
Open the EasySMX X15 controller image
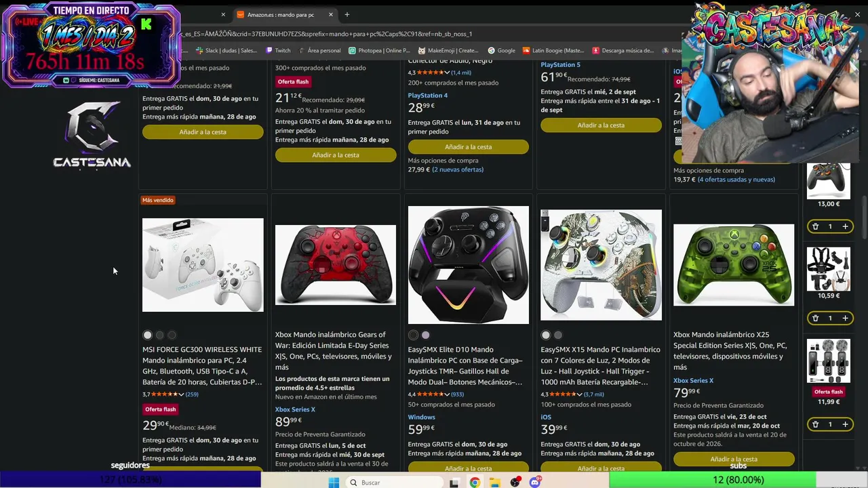[x=601, y=265]
